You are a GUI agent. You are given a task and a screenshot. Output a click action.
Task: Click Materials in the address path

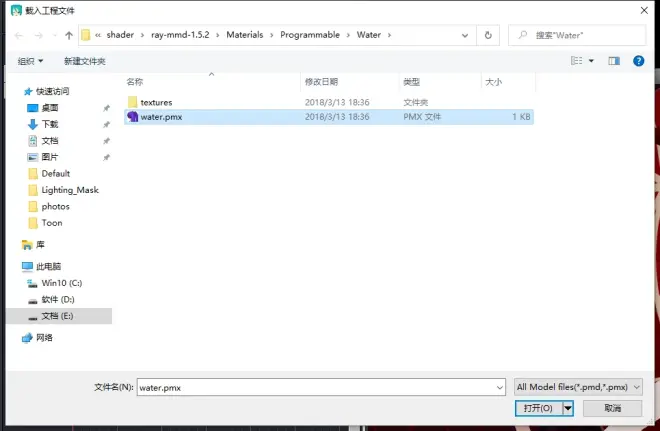[x=245, y=35]
